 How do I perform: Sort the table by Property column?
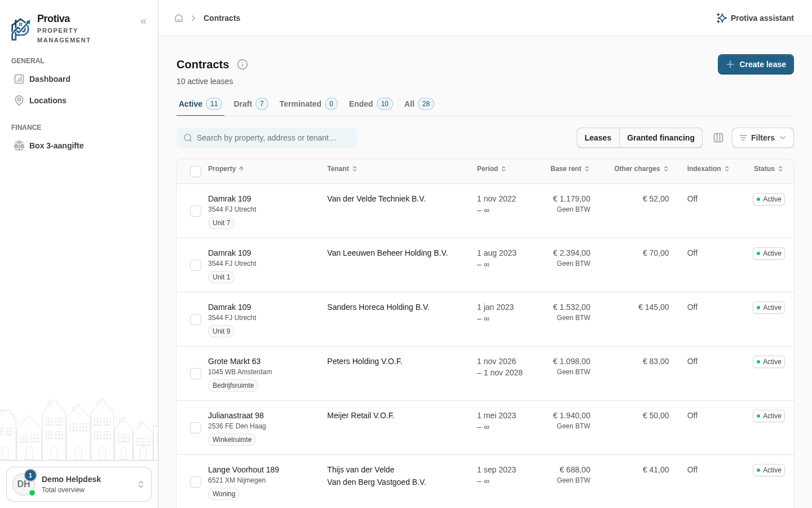tap(226, 169)
